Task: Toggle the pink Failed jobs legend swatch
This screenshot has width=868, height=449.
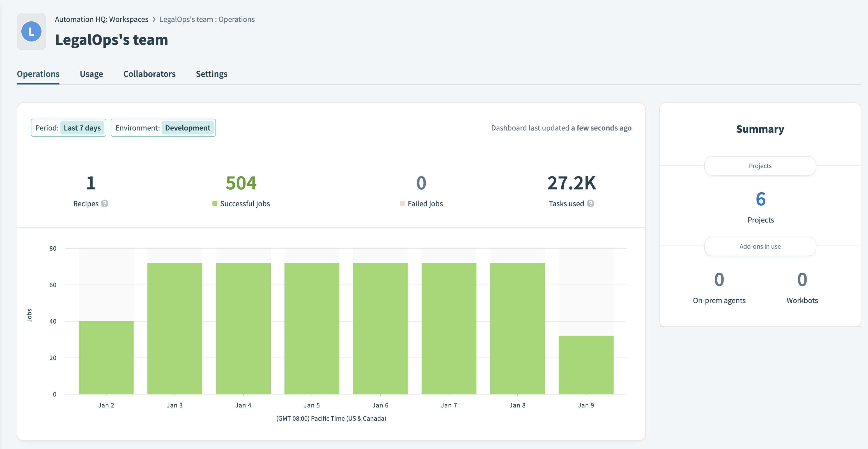Action: tap(402, 204)
